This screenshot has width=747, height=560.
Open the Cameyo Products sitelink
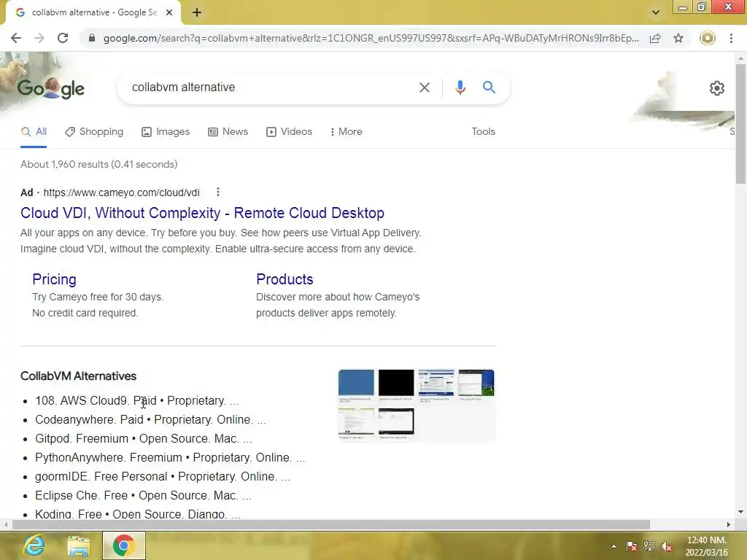(x=285, y=279)
